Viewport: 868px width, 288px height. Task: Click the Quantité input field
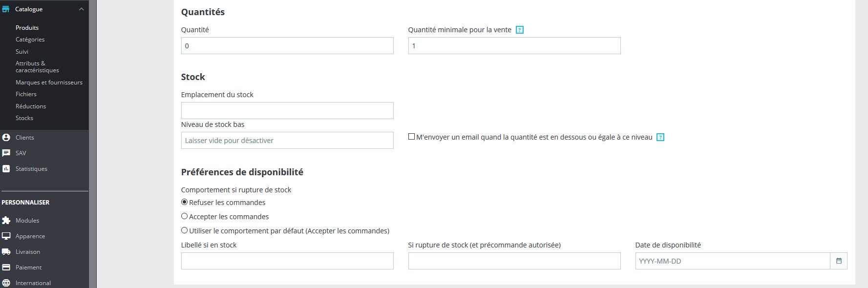(x=287, y=46)
